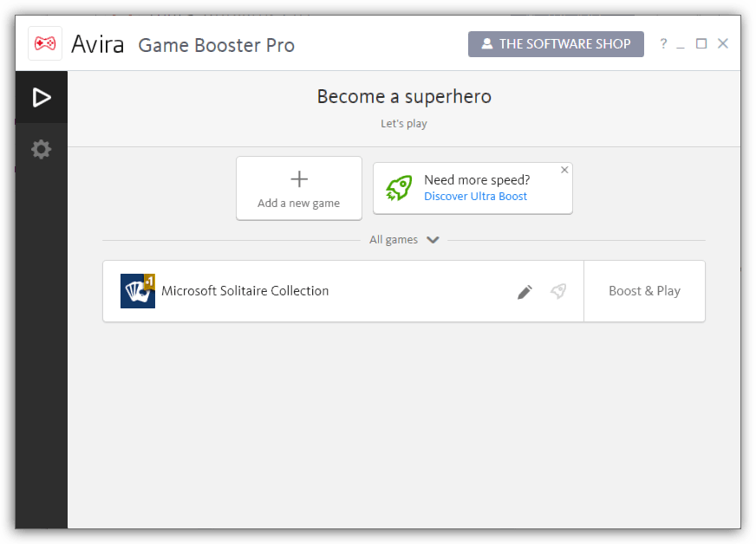Click the Avira Game Booster logo icon
Viewport: 756px width, 544px height.
point(45,44)
